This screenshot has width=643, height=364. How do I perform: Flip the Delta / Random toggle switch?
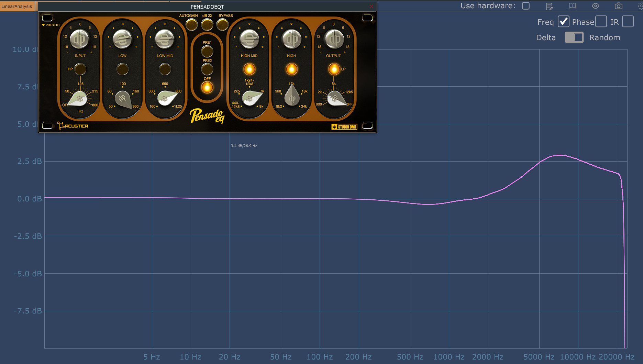pos(574,37)
